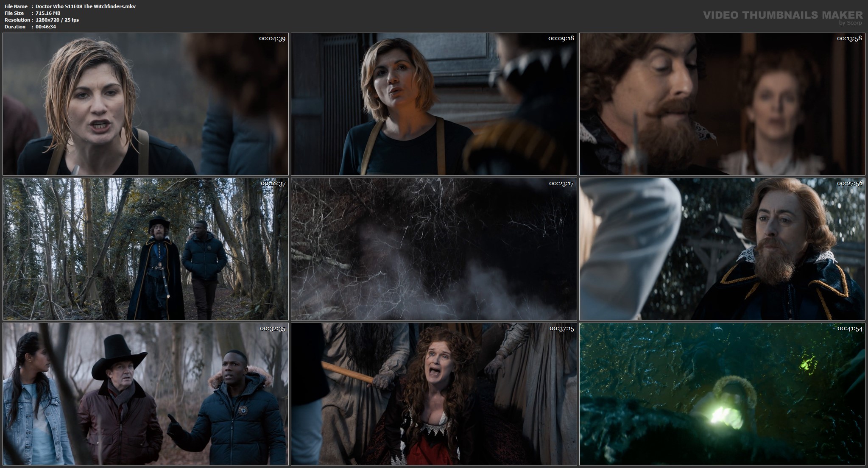This screenshot has width=868, height=468.
Task: Click the 00:32:35 timestamp label
Action: click(x=272, y=329)
